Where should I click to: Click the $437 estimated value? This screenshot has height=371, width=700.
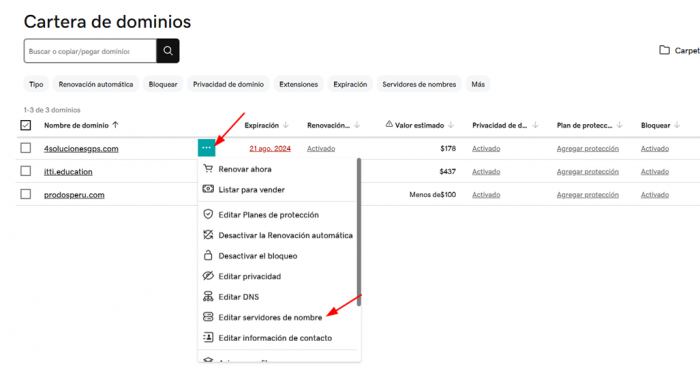pos(447,172)
